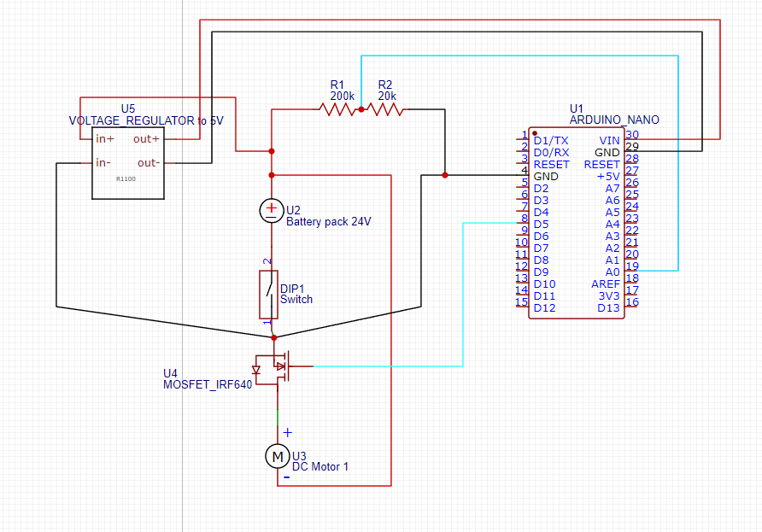The width and height of the screenshot is (762, 532).
Task: Click the MOSFET IRF640 transistor symbol
Action: (x=277, y=369)
